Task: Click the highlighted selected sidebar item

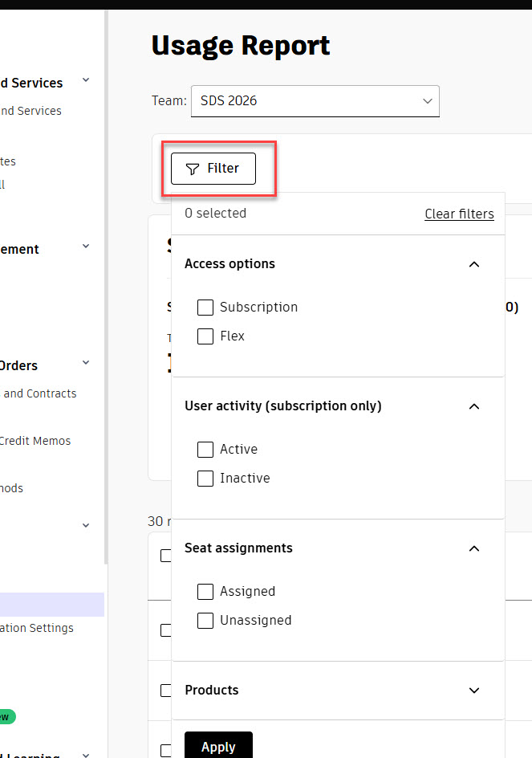Action: pos(51,605)
